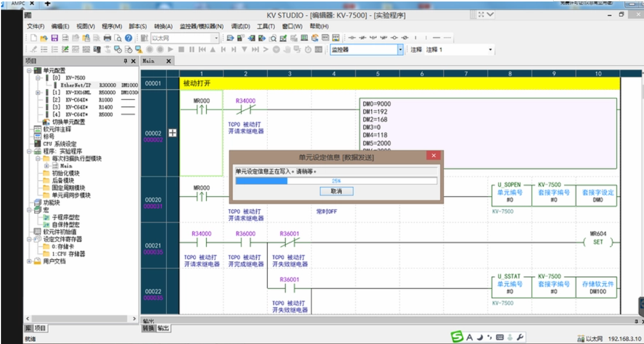The width and height of the screenshot is (644, 344).
Task: Collapse the [0] KV-7500 tree node
Action: (38, 78)
